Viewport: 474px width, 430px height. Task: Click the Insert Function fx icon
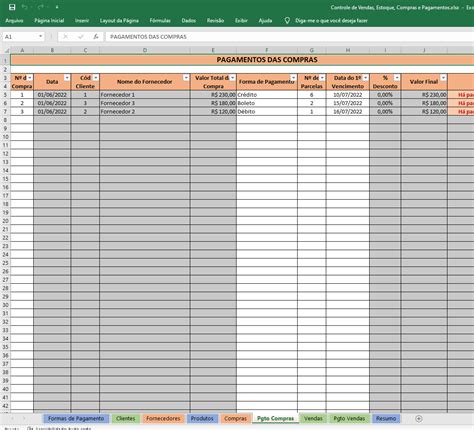pos(96,37)
